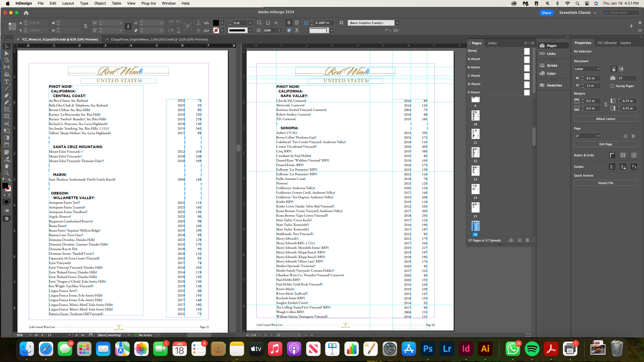The height and width of the screenshot is (362, 644).
Task: Toggle the margins link chain icon
Action: [606, 104]
